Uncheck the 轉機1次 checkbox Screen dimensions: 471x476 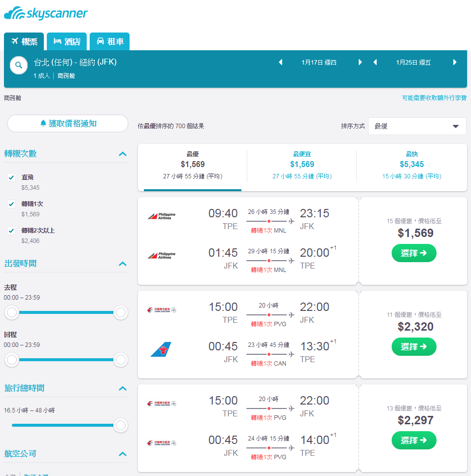tap(11, 204)
